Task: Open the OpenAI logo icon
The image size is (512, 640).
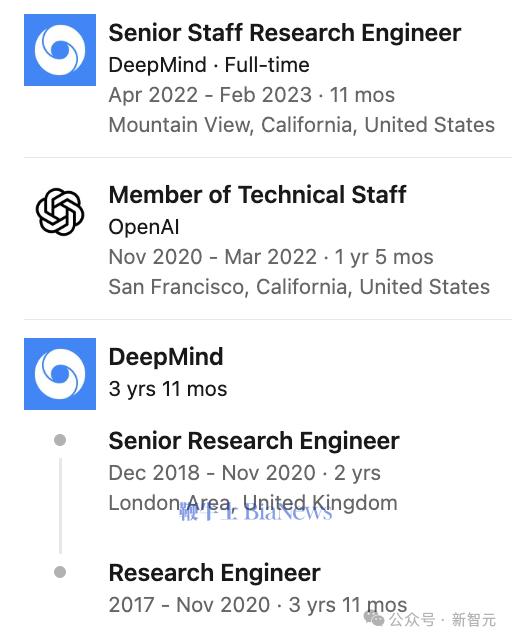Action: pos(60,211)
